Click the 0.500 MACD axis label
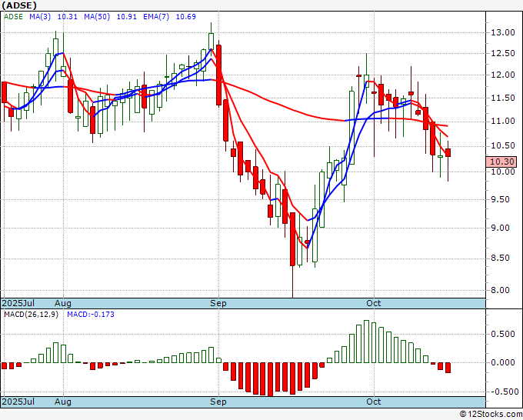523x420 pixels. click(x=503, y=335)
